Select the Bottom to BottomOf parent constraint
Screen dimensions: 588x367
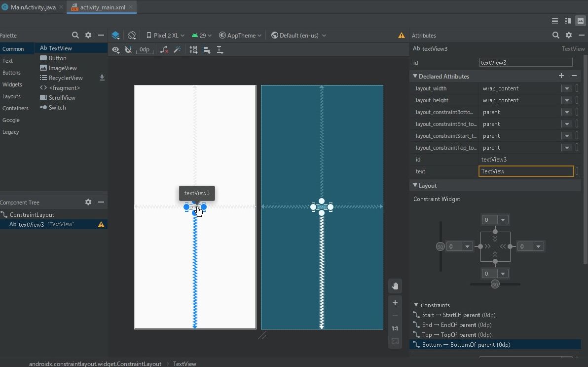click(466, 345)
